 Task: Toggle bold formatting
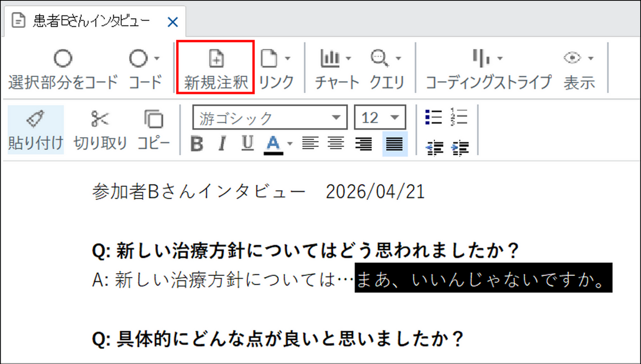click(198, 144)
